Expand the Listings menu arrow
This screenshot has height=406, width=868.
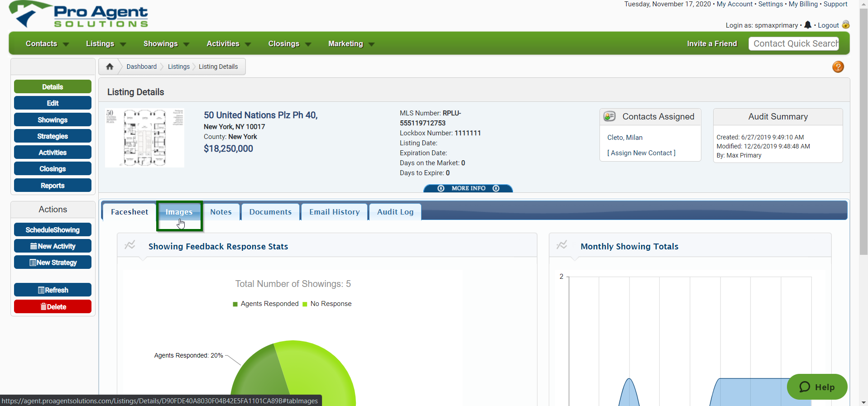[123, 44]
